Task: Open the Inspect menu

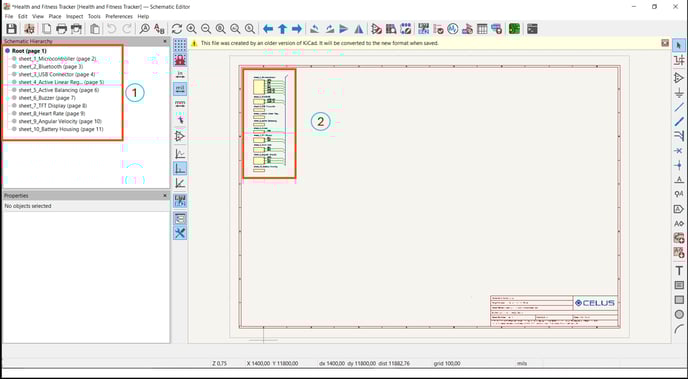Action: click(75, 16)
